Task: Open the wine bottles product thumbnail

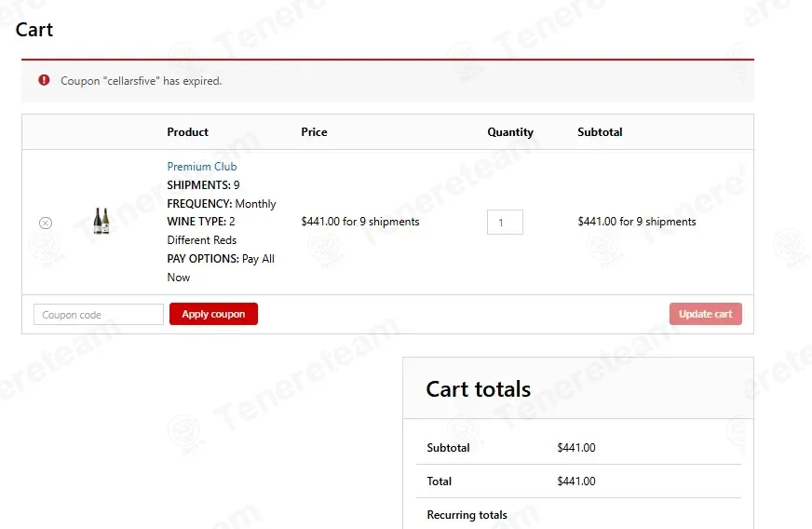Action: tap(101, 221)
